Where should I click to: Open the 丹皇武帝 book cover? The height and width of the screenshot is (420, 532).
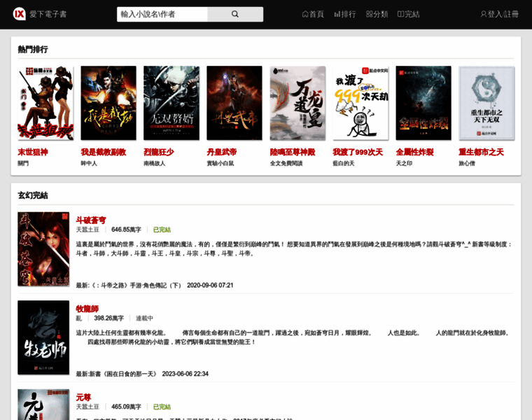tap(234, 103)
